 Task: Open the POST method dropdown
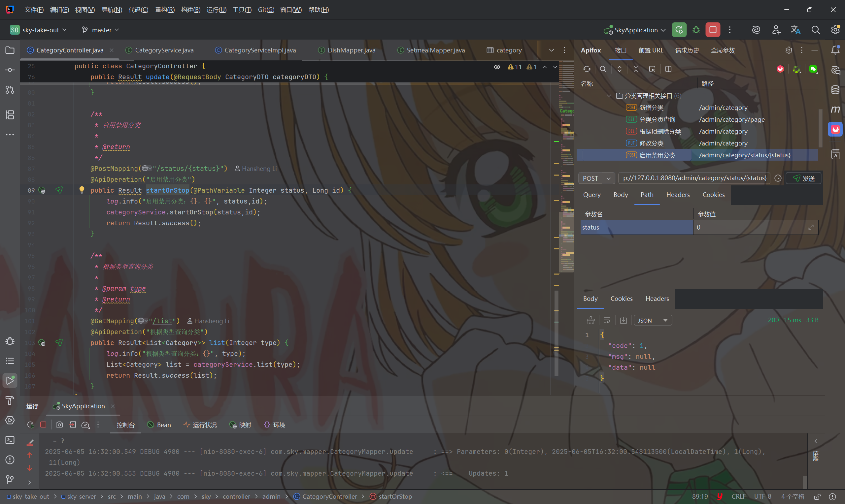click(596, 178)
